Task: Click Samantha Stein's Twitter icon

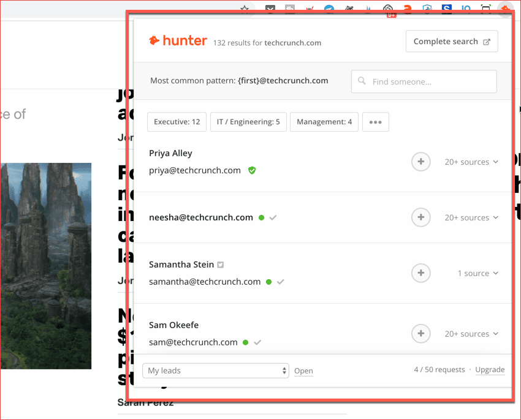Action: (x=221, y=264)
